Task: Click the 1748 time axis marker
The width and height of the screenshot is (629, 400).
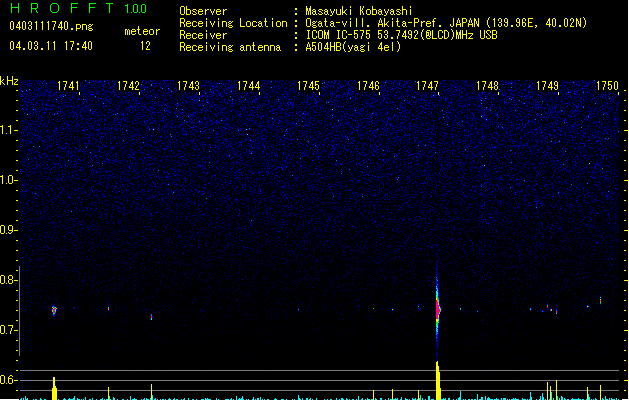Action: point(487,86)
